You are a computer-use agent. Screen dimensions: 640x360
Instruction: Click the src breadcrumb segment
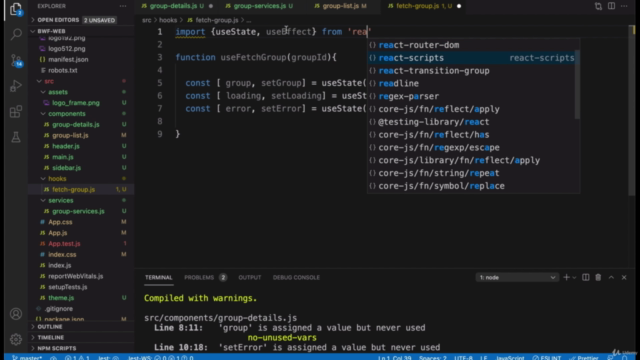pyautogui.click(x=147, y=20)
